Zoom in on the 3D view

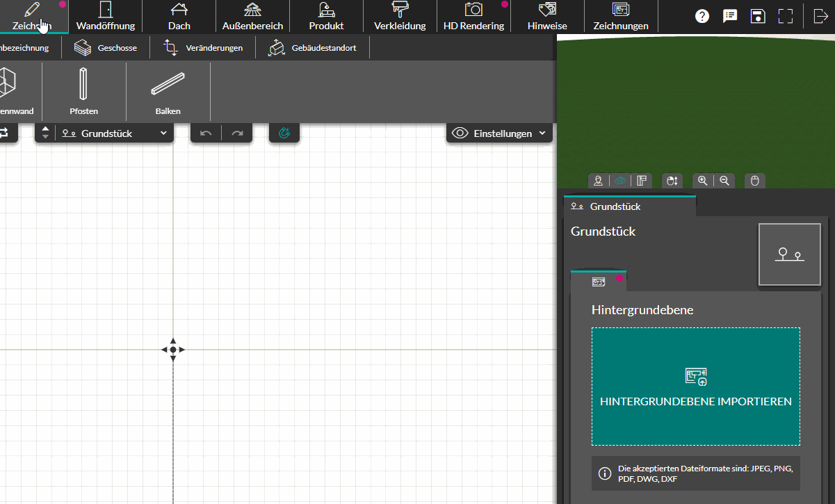coord(703,181)
